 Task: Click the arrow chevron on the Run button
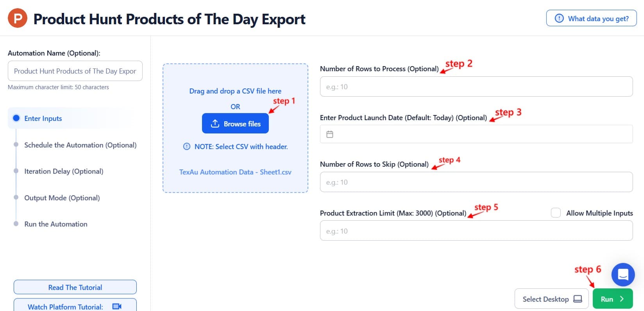pos(622,299)
